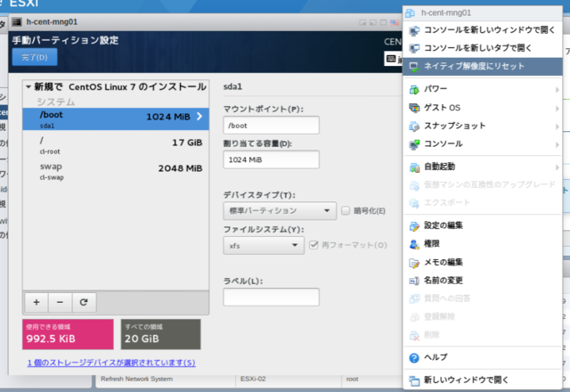570x392 pixels.
Task: Click the ゲスト OS icon
Action: pyautogui.click(x=414, y=108)
